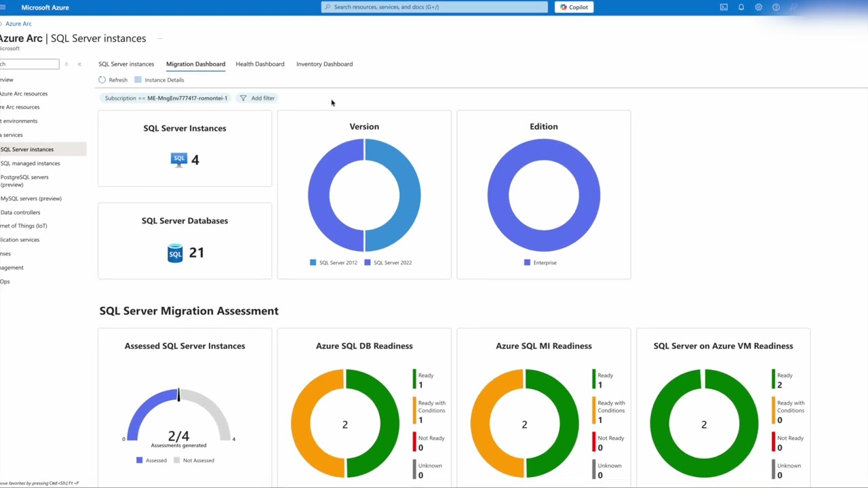Click the SQL Server Databases count 21

[197, 253]
